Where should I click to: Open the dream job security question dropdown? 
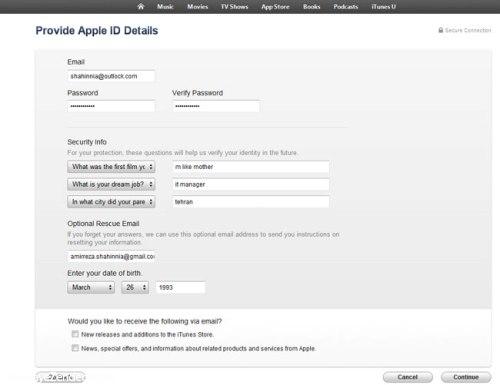tap(111, 184)
